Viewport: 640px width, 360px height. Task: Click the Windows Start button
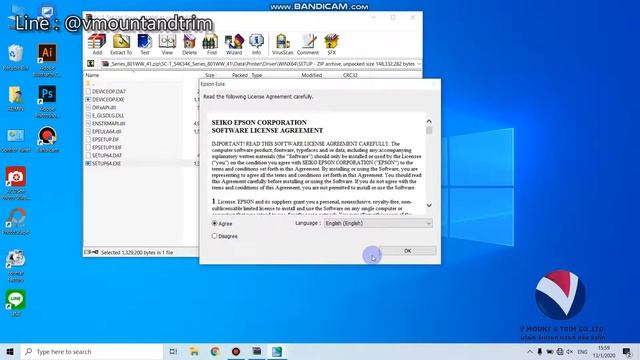pyautogui.click(x=10, y=351)
